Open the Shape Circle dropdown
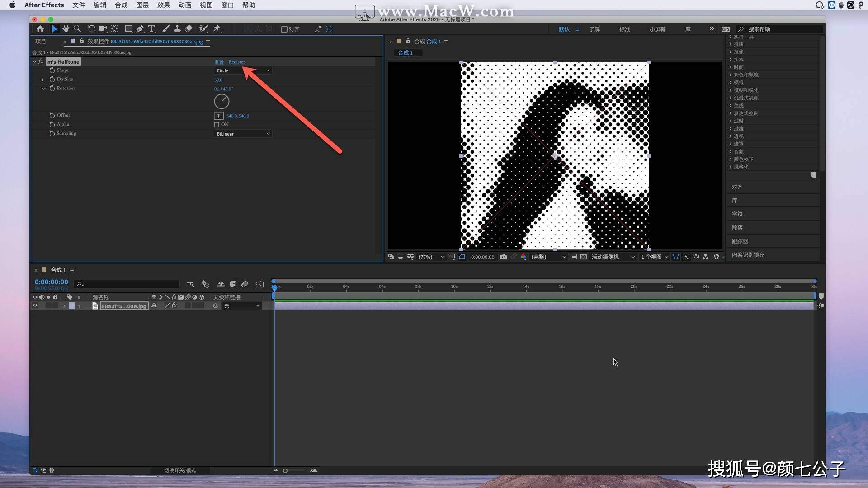The image size is (868, 488). coord(243,70)
